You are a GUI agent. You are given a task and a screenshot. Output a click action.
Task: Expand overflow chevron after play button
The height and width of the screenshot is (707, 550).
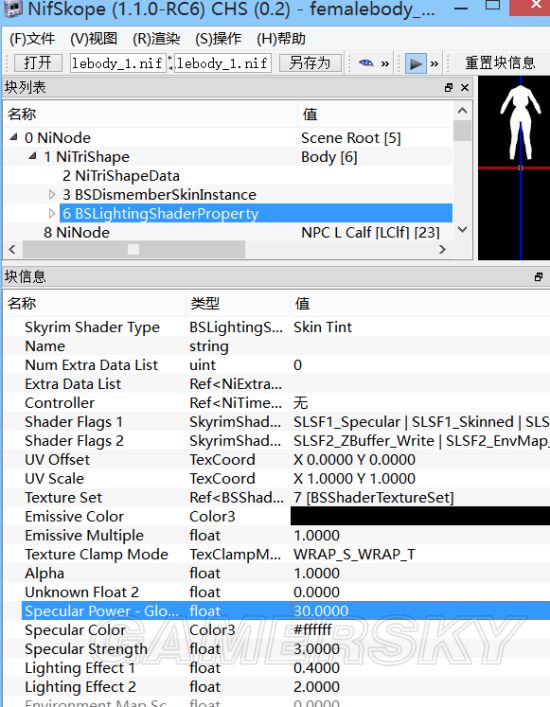tap(434, 64)
